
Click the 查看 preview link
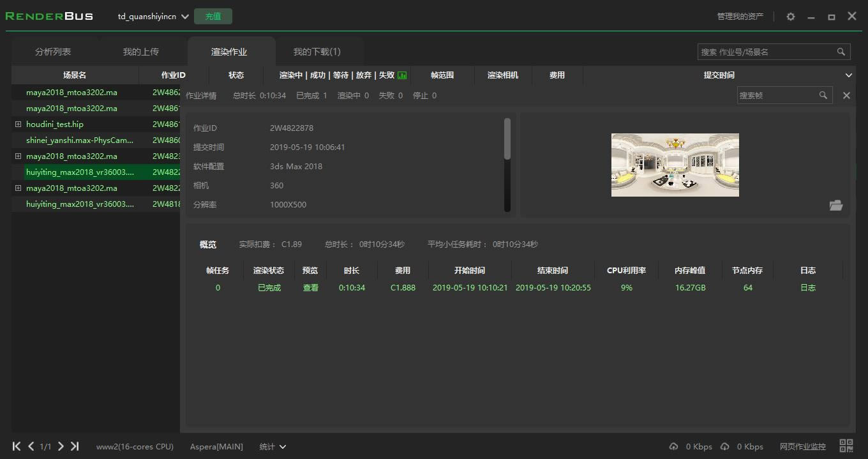pyautogui.click(x=310, y=288)
